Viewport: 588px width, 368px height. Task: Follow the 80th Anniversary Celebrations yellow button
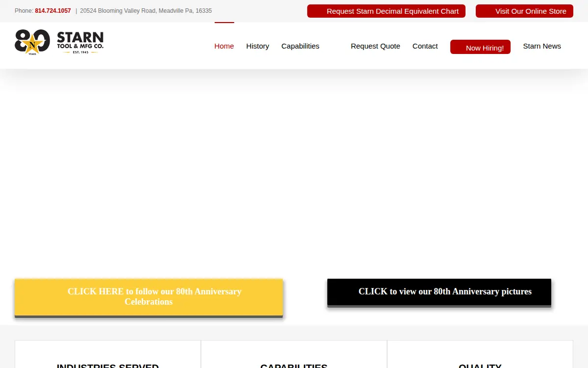click(x=149, y=297)
